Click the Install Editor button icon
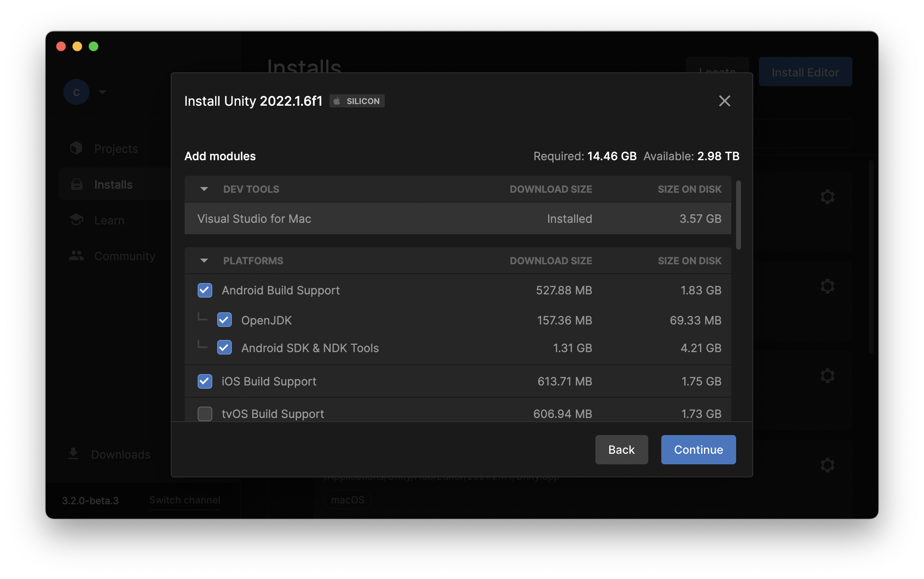The width and height of the screenshot is (924, 579). 805,72
